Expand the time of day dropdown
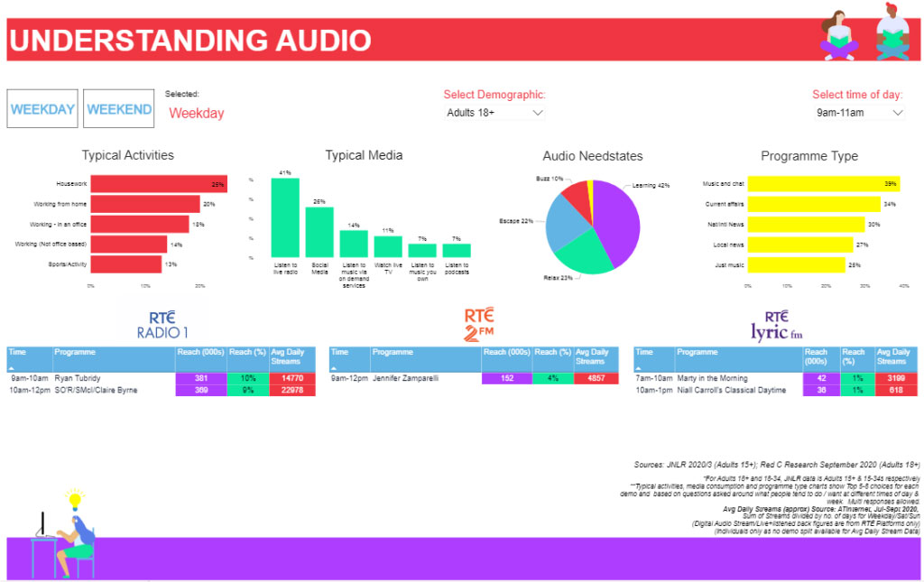This screenshot has height=582, width=924. [x=859, y=113]
